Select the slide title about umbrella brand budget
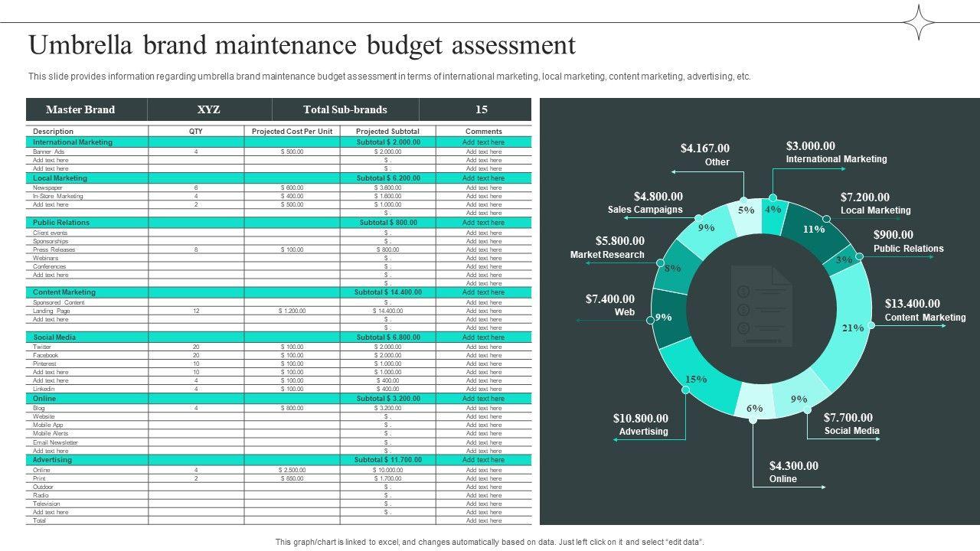 (x=302, y=45)
